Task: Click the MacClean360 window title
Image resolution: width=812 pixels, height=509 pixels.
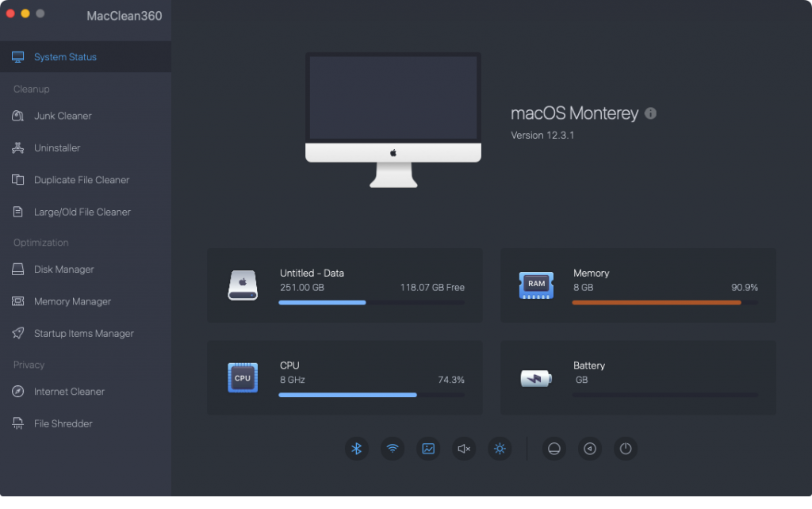Action: 124,16
